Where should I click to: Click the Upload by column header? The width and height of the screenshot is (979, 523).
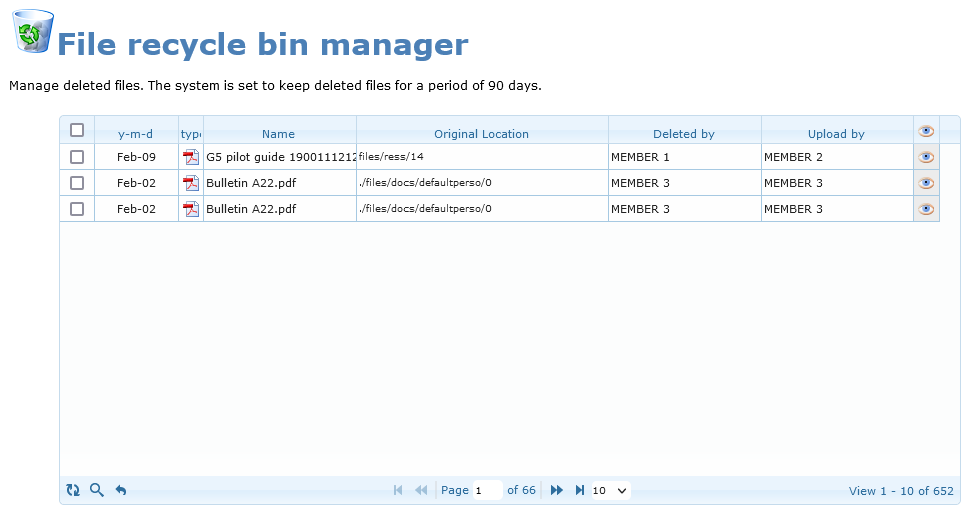pos(836,134)
